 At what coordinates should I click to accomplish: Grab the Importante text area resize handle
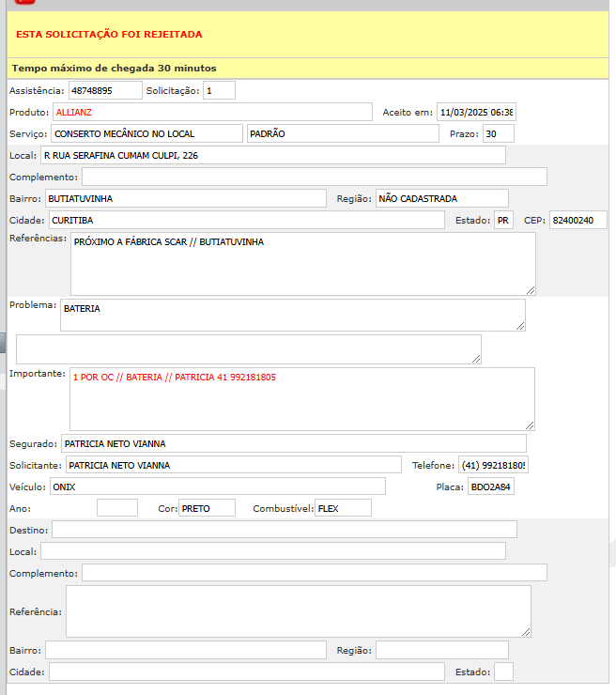[x=529, y=425]
